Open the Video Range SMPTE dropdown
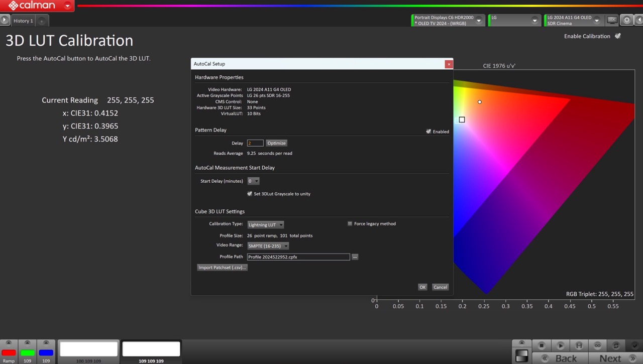 (268, 246)
